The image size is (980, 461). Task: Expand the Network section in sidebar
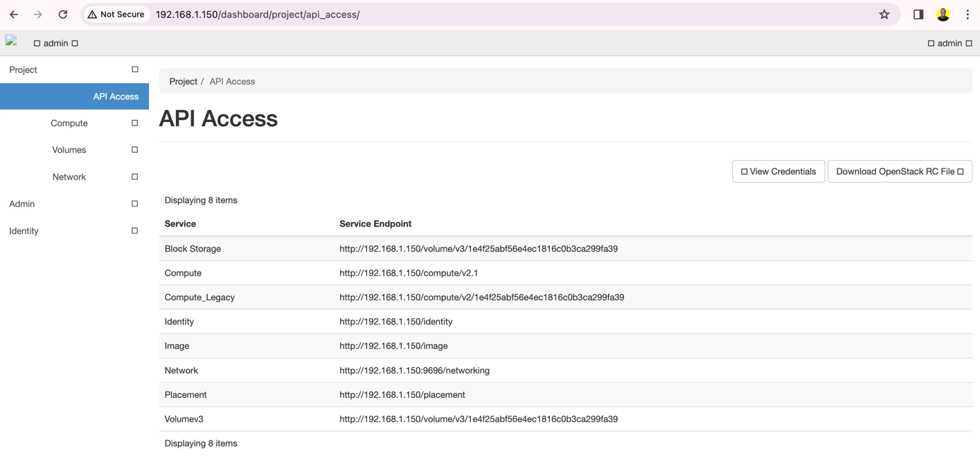pyautogui.click(x=69, y=177)
